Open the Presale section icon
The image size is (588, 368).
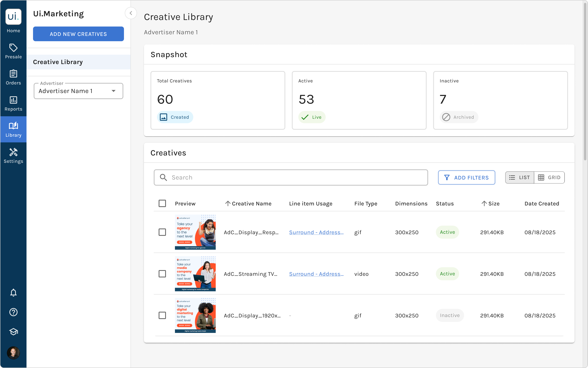(13, 48)
